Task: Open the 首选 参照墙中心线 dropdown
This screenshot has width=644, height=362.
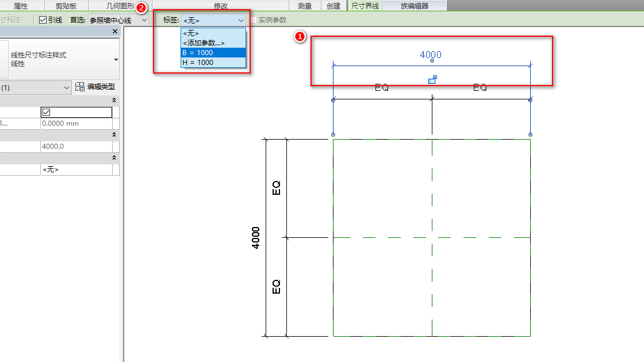Action: tap(118, 20)
